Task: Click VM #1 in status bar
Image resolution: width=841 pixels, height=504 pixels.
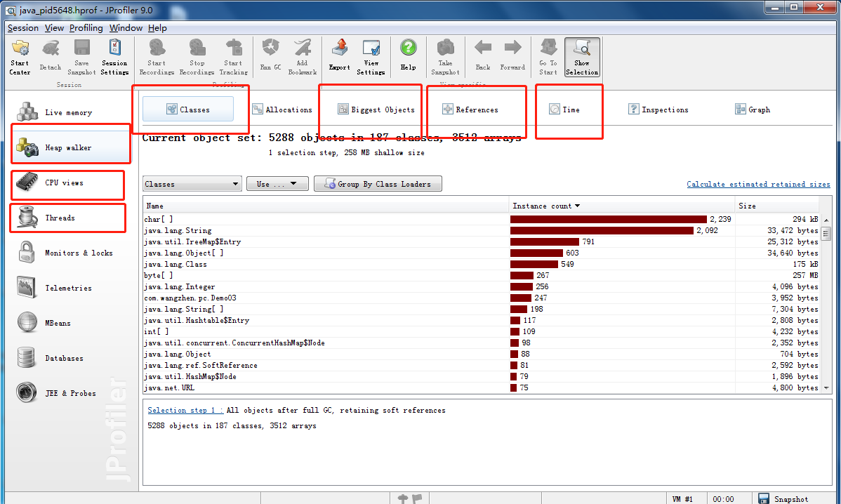Action: pyautogui.click(x=683, y=499)
